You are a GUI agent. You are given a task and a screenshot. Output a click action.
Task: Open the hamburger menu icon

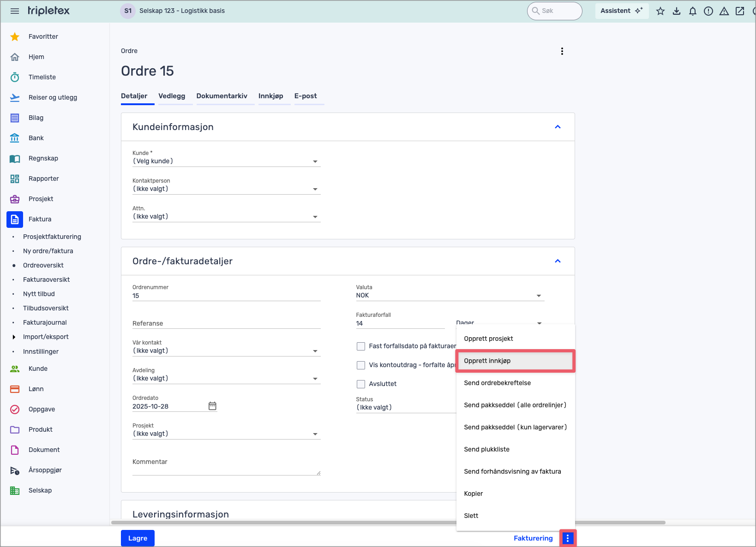[15, 11]
